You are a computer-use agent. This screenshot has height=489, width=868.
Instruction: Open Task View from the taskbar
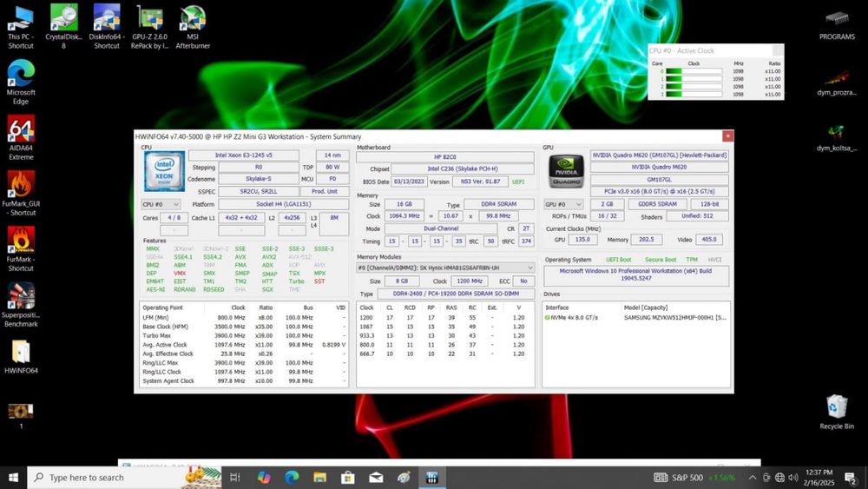(x=234, y=478)
